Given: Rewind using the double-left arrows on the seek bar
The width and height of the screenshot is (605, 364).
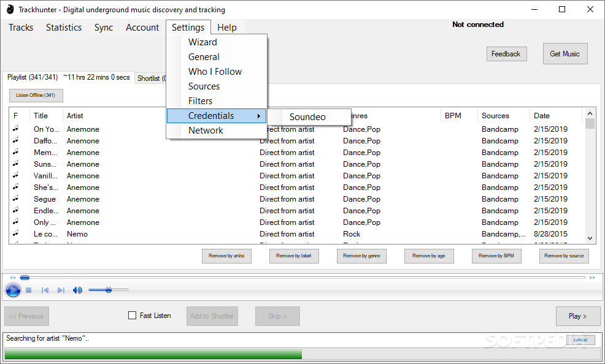Looking at the screenshot, I should [x=13, y=278].
